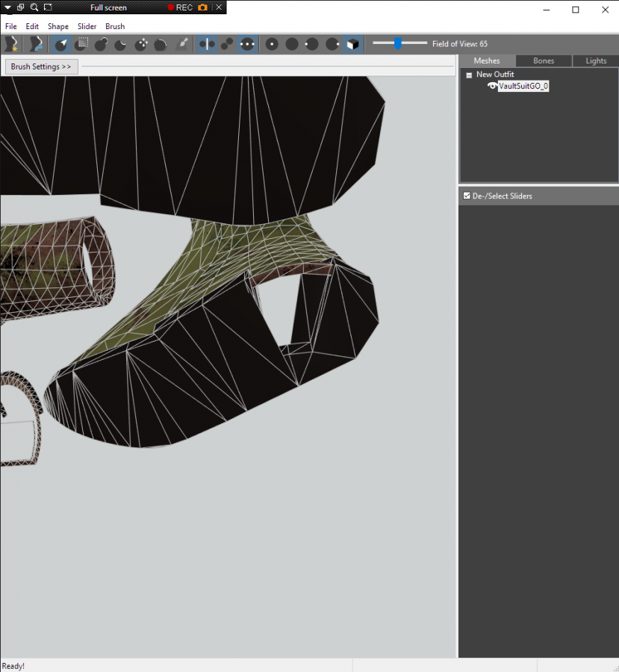This screenshot has width=619, height=672.
Task: Click the REC record button
Action: [x=180, y=7]
